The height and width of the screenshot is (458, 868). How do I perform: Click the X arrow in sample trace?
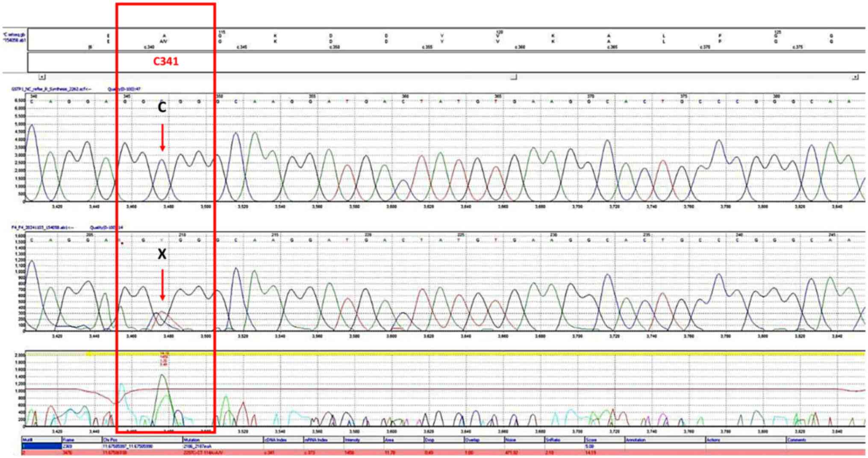coord(162,284)
